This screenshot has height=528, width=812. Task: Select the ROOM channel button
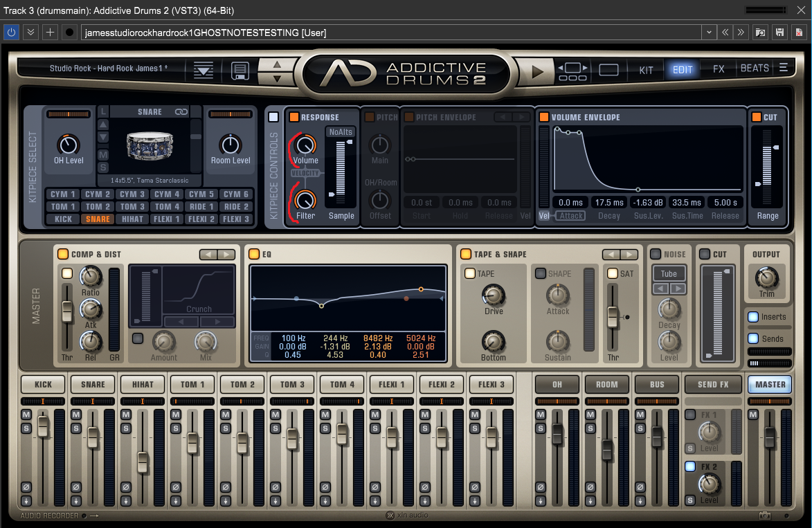click(606, 384)
